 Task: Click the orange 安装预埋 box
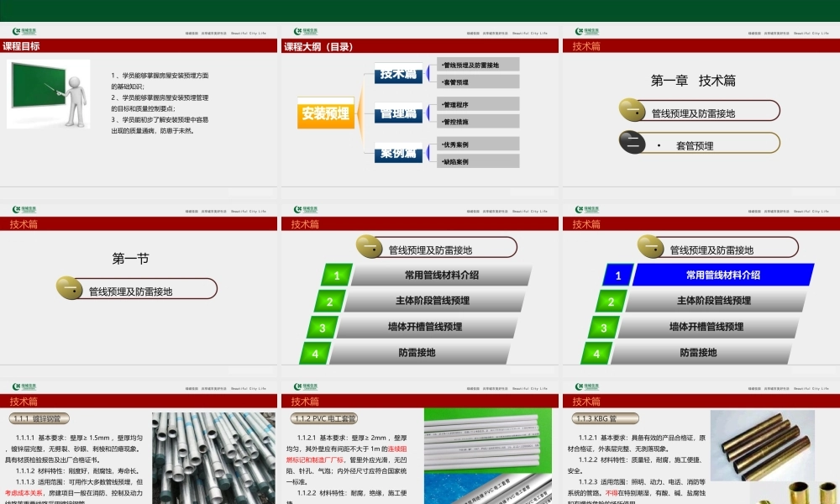pyautogui.click(x=326, y=113)
